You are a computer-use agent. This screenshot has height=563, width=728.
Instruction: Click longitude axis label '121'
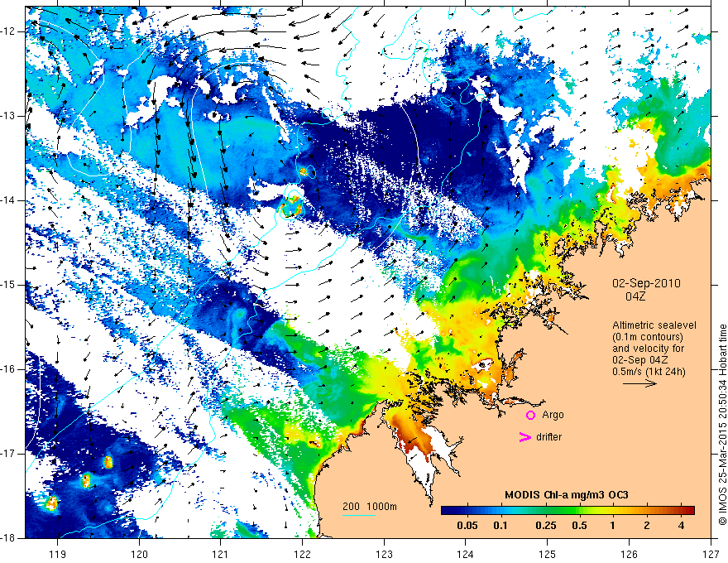[x=221, y=554]
